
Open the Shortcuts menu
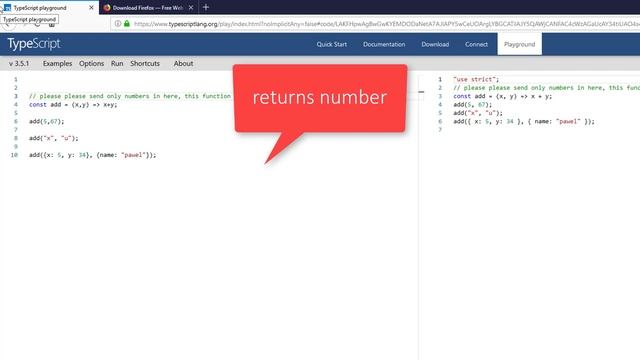point(145,64)
